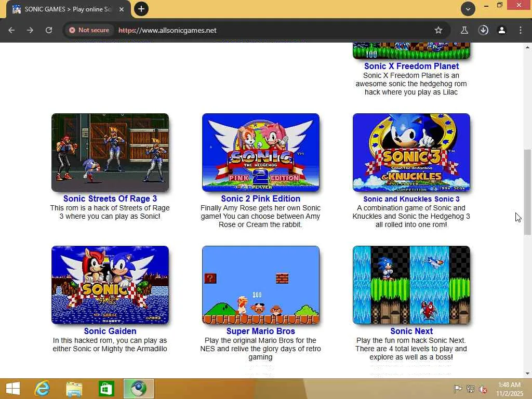Launch Internet Explorer from the taskbar
This screenshot has width=532, height=399.
[43, 389]
